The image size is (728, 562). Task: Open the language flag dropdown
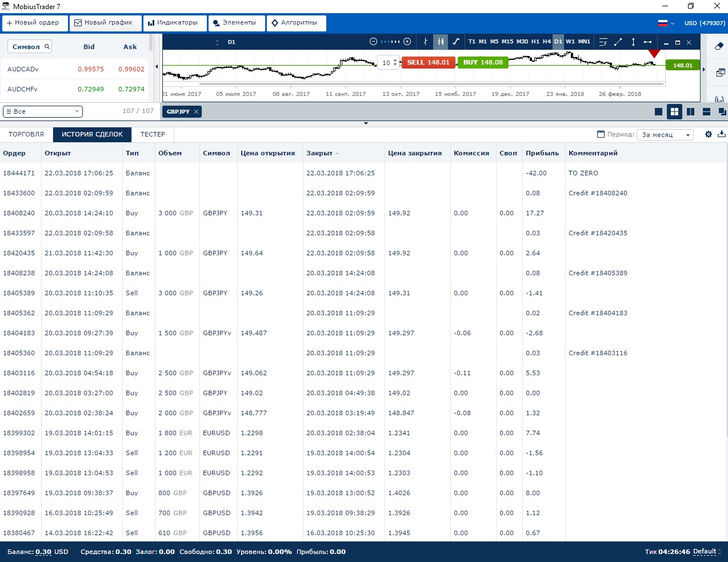point(666,23)
